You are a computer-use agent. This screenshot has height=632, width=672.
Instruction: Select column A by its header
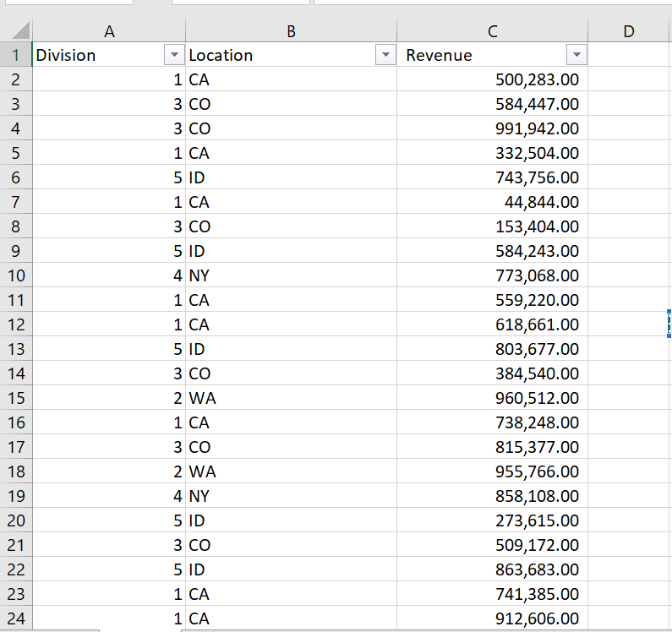[107, 32]
